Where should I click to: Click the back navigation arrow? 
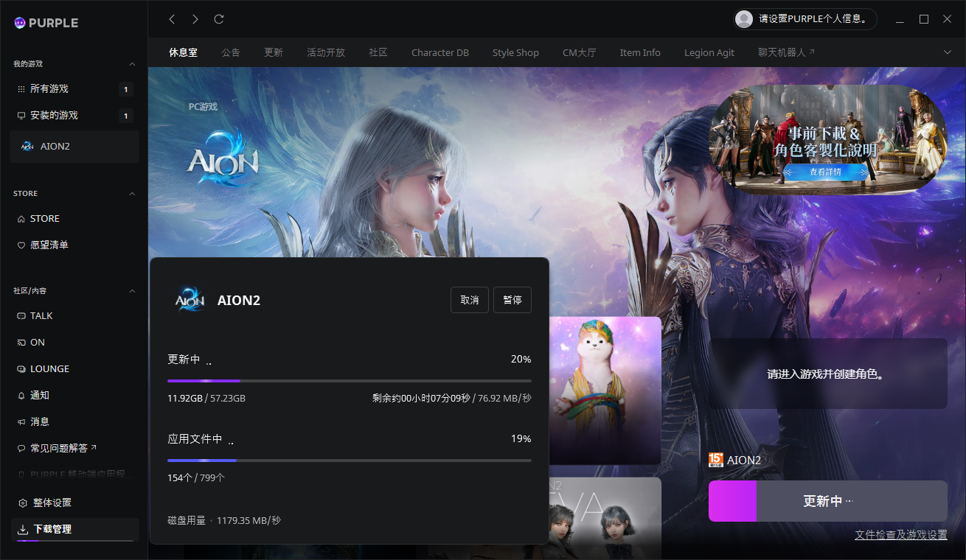[x=172, y=19]
